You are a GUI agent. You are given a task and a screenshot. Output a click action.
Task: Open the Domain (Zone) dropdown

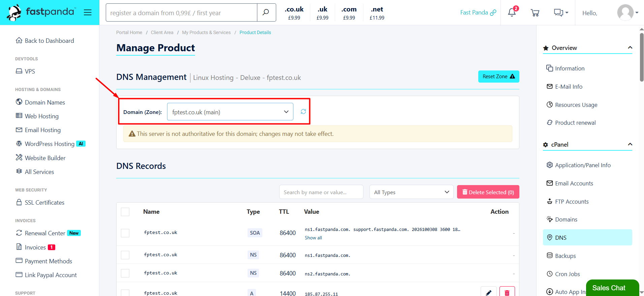pos(230,112)
